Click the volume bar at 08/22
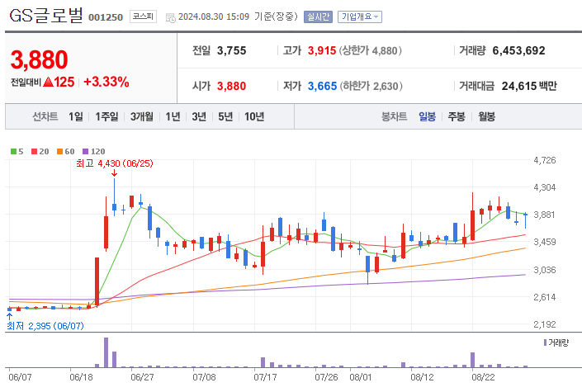The height and width of the screenshot is (392, 582). click(x=472, y=360)
